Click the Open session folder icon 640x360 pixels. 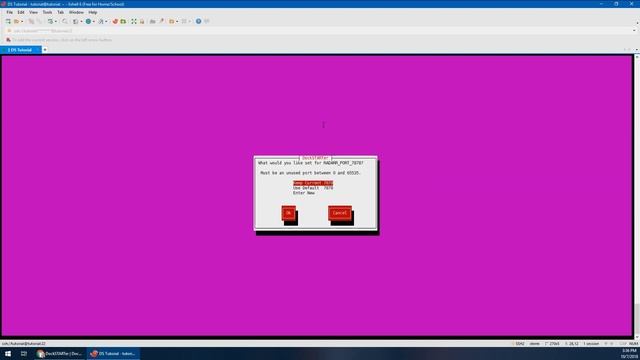click(x=16, y=21)
